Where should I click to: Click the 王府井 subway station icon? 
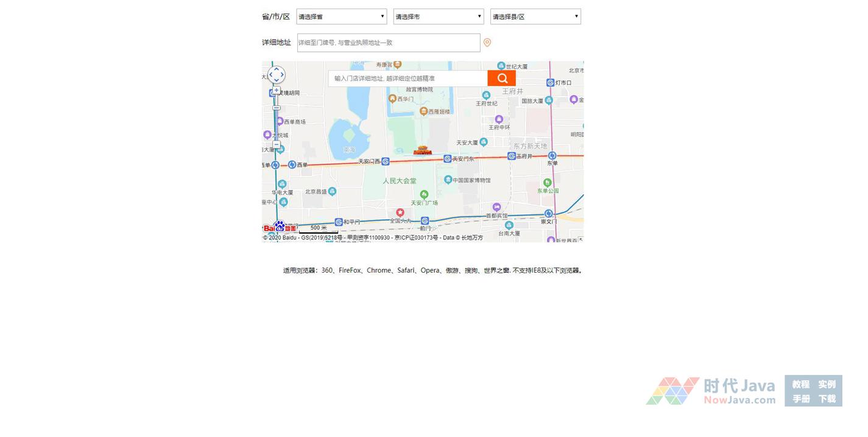tap(512, 156)
